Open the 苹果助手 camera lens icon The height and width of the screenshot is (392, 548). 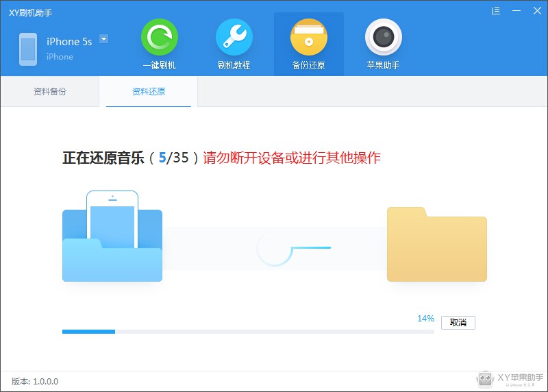point(383,38)
